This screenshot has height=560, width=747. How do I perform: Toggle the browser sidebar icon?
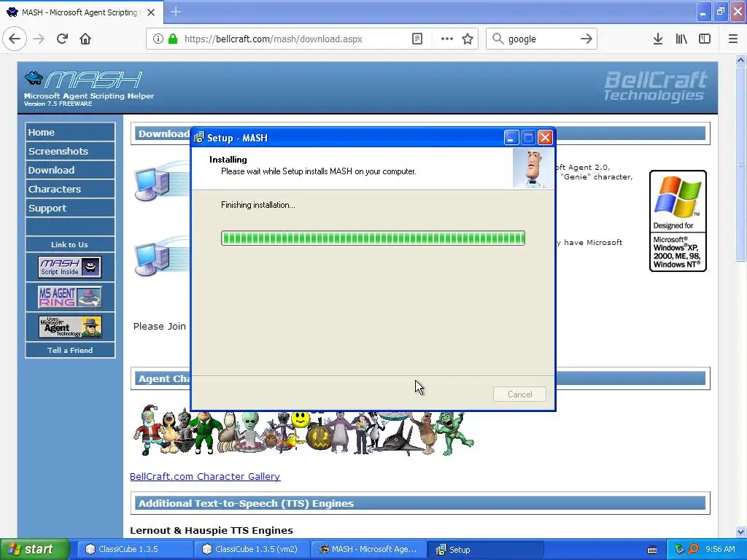pyautogui.click(x=705, y=39)
